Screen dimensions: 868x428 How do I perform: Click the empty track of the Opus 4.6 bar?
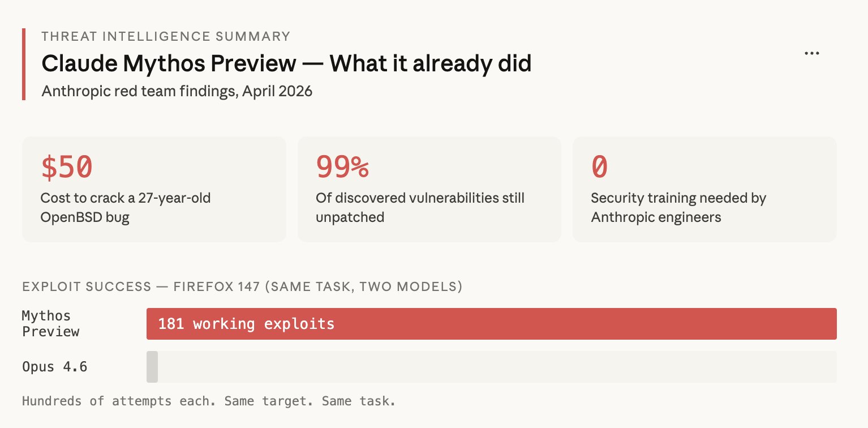point(497,367)
